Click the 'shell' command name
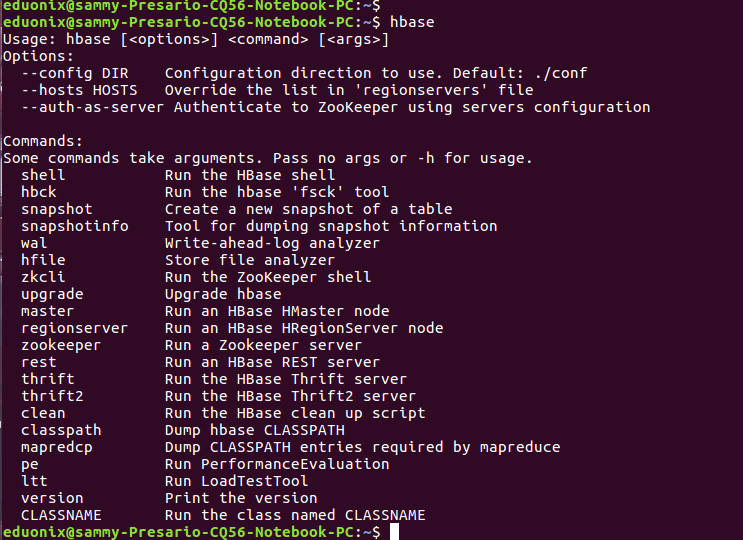Image resolution: width=743 pixels, height=540 pixels. tap(43, 175)
